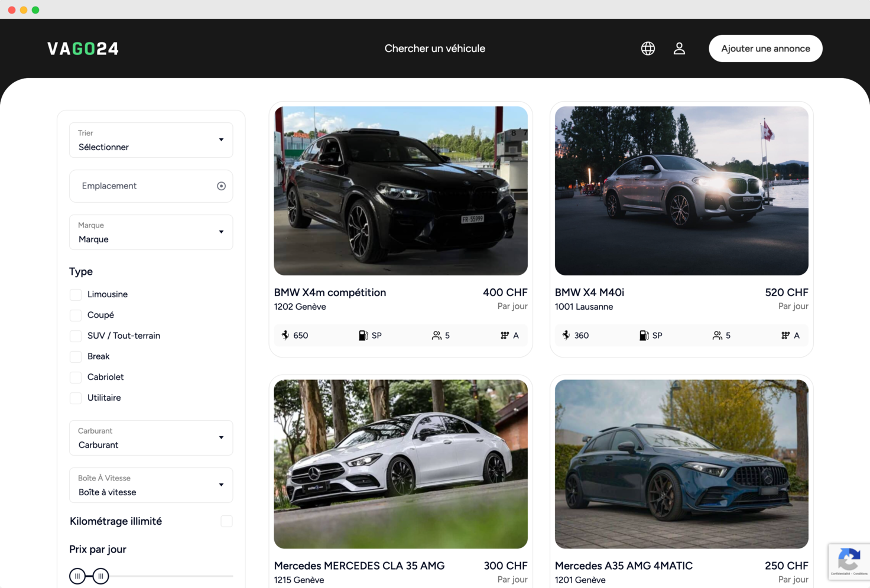The height and width of the screenshot is (588, 870).
Task: Click the VAGO24 logo
Action: [x=83, y=48]
